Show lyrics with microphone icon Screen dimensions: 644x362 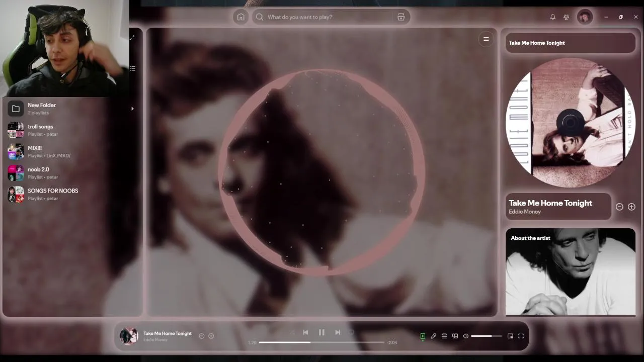[x=433, y=336]
